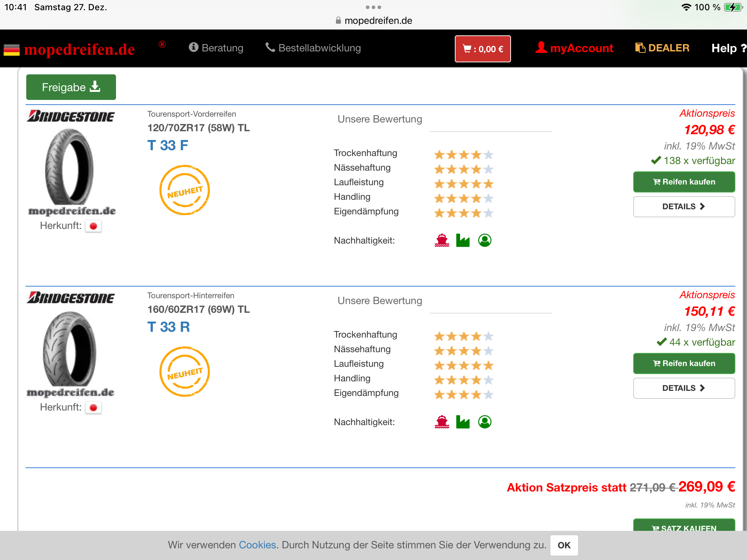
Task: Click the red ship icon for T 33 R
Action: [442, 422]
